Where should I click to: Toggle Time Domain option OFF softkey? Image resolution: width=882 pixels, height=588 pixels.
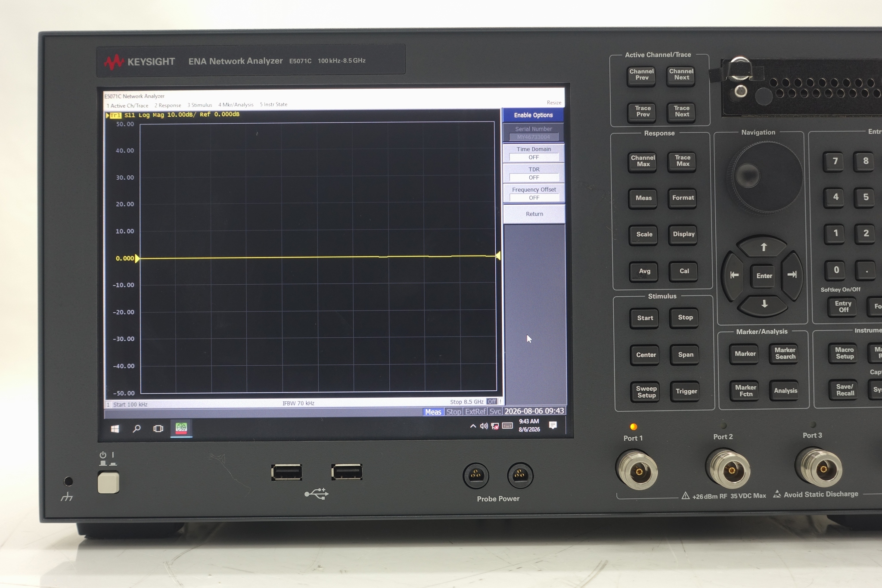[534, 153]
